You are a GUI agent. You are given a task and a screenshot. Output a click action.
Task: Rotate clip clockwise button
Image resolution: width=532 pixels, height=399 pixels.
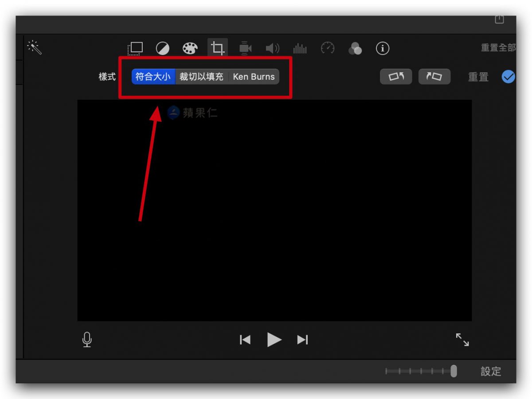coord(434,76)
